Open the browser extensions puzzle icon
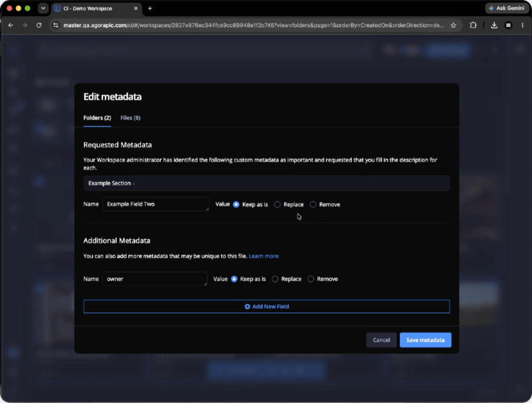This screenshot has width=532, height=403. pyautogui.click(x=473, y=25)
